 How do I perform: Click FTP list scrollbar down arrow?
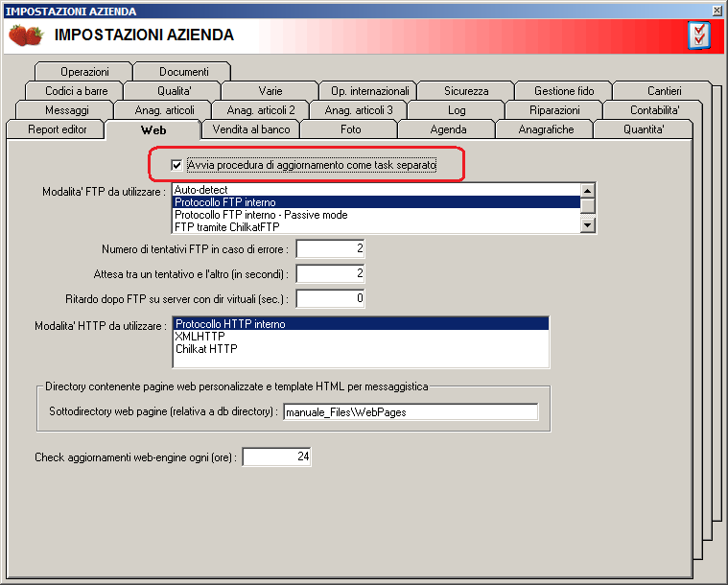588,225
